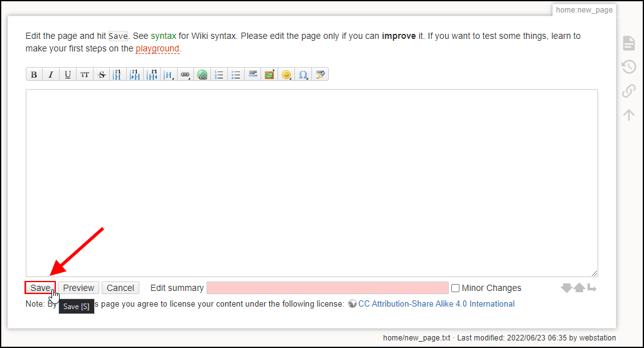Open the playground link
This screenshot has width=644, height=348.
[x=158, y=48]
